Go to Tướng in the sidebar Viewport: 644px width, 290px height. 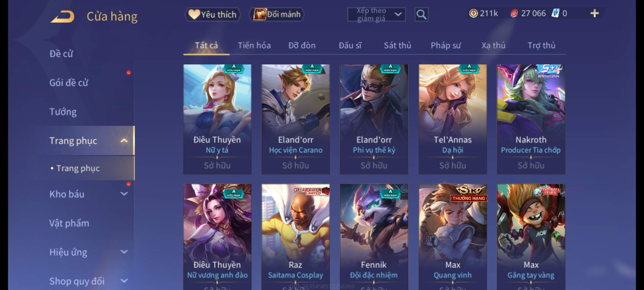63,112
